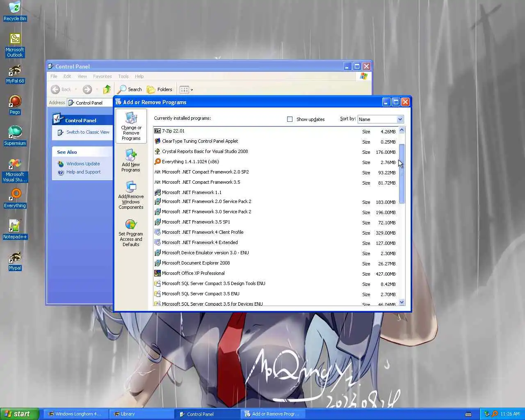Open Recycle Bin desktop icon
Viewport: 525px width, 420px height.
[x=15, y=11]
